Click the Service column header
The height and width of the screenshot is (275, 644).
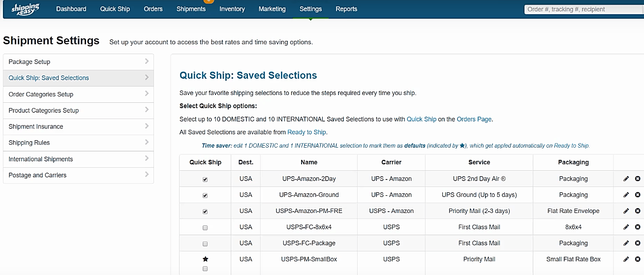(x=479, y=162)
